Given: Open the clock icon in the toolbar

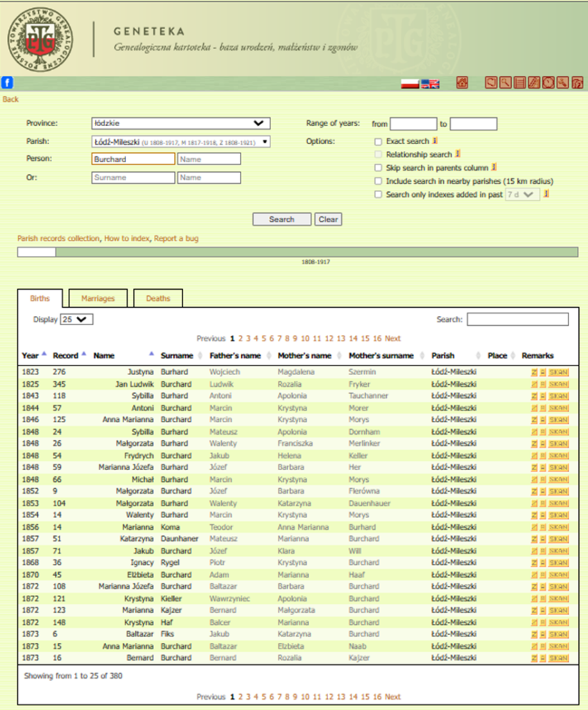Looking at the screenshot, I should click(x=548, y=83).
